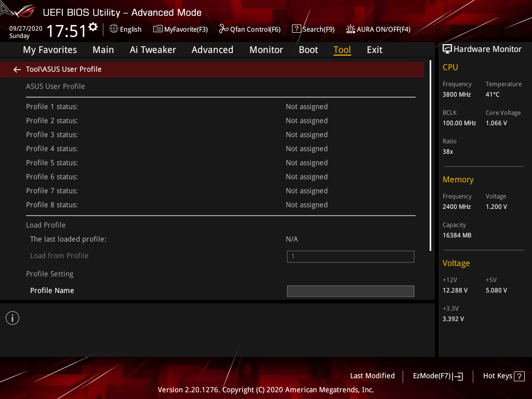The height and width of the screenshot is (399, 532).
Task: Open the Ai Tweaker tab
Action: pyautogui.click(x=153, y=50)
